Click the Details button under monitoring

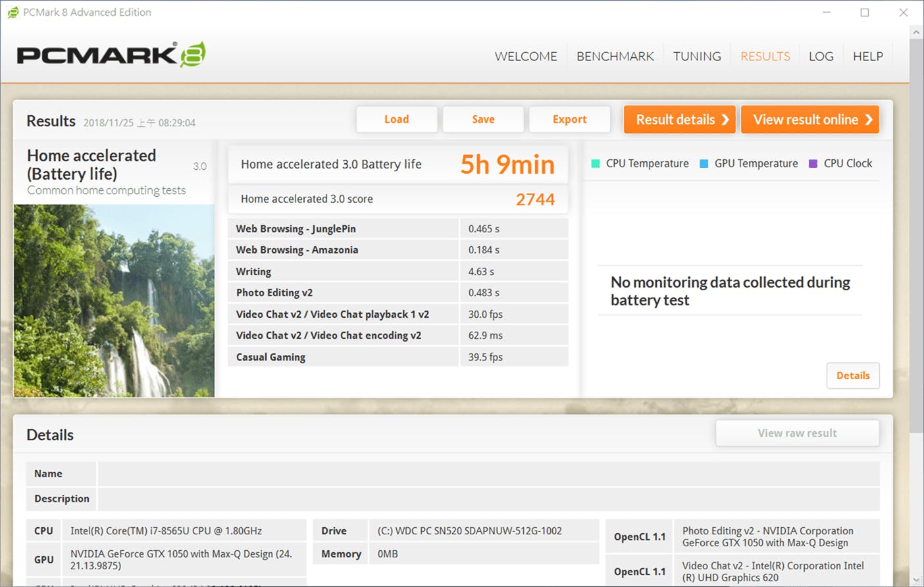pyautogui.click(x=852, y=376)
